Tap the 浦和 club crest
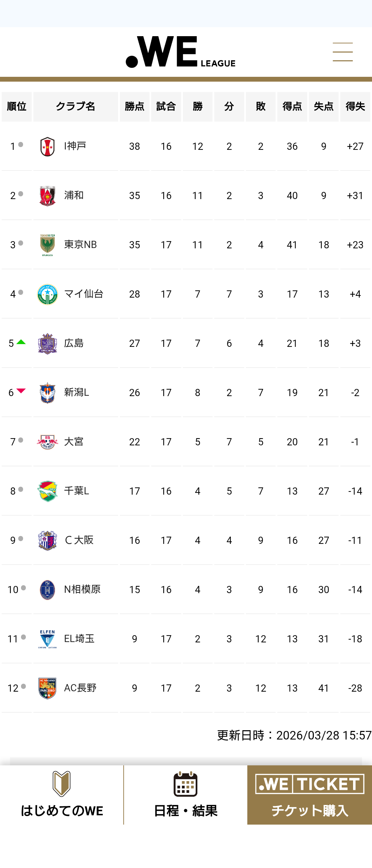372x868 pixels. (48, 196)
